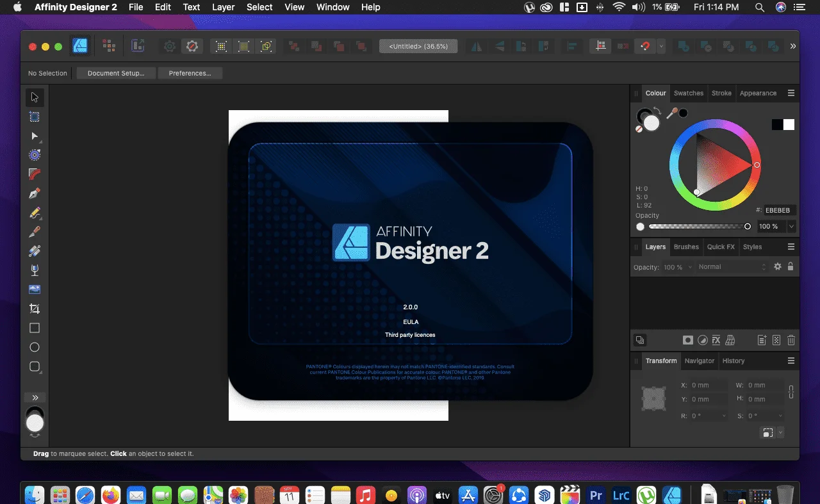Select the Move tool arrow
The height and width of the screenshot is (504, 820).
[x=35, y=97]
